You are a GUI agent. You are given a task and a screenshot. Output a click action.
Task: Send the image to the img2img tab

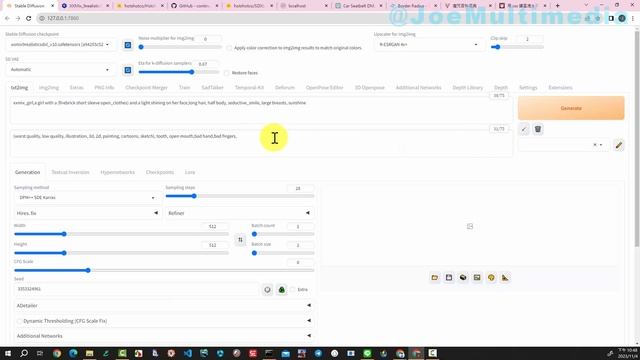click(x=477, y=278)
